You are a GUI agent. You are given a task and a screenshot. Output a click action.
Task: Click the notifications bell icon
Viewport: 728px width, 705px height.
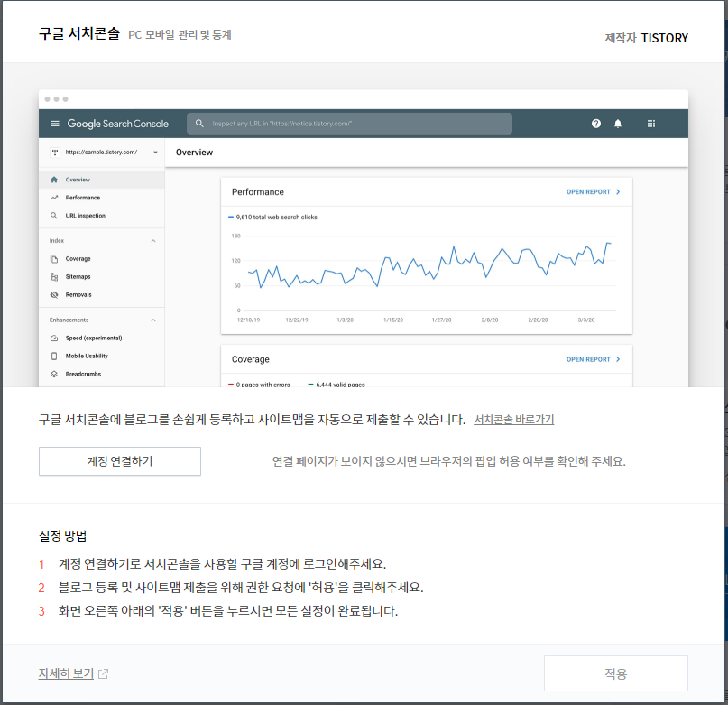click(x=618, y=124)
